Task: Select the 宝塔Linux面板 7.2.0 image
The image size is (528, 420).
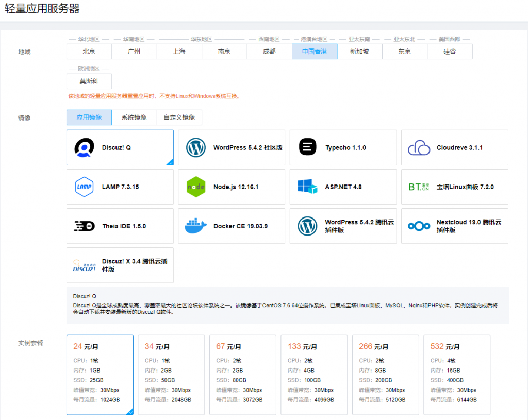Action: click(454, 187)
